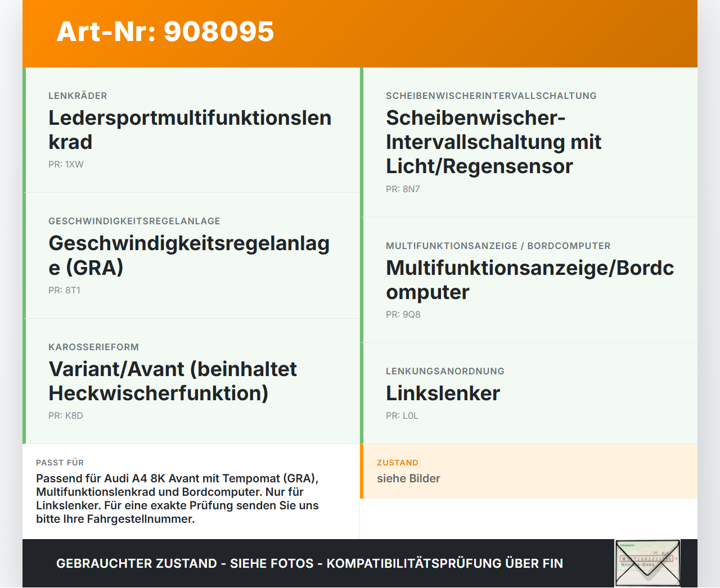Image resolution: width=720 pixels, height=588 pixels.
Task: Click the Audi A4 8K Avant compatibility paragraph
Action: 177,499
